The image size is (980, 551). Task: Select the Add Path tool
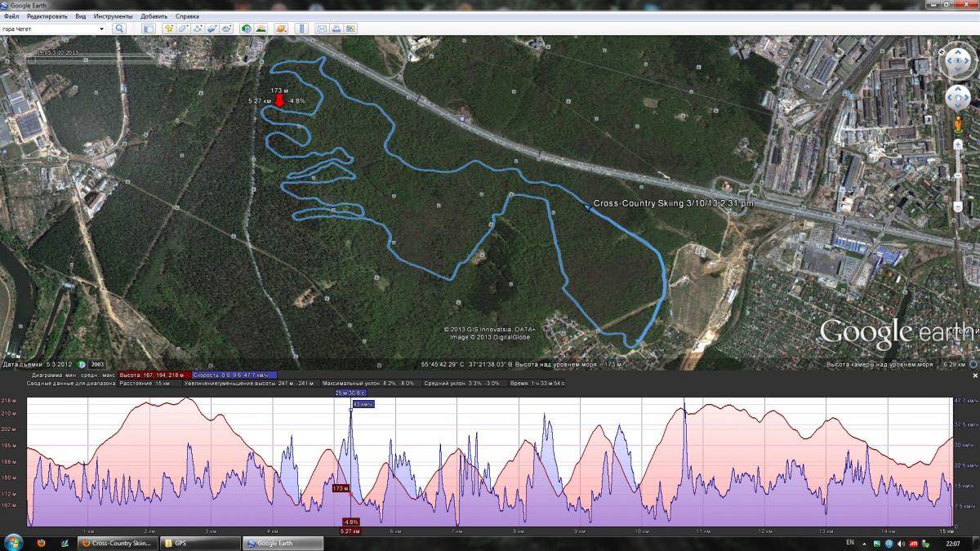click(x=198, y=29)
